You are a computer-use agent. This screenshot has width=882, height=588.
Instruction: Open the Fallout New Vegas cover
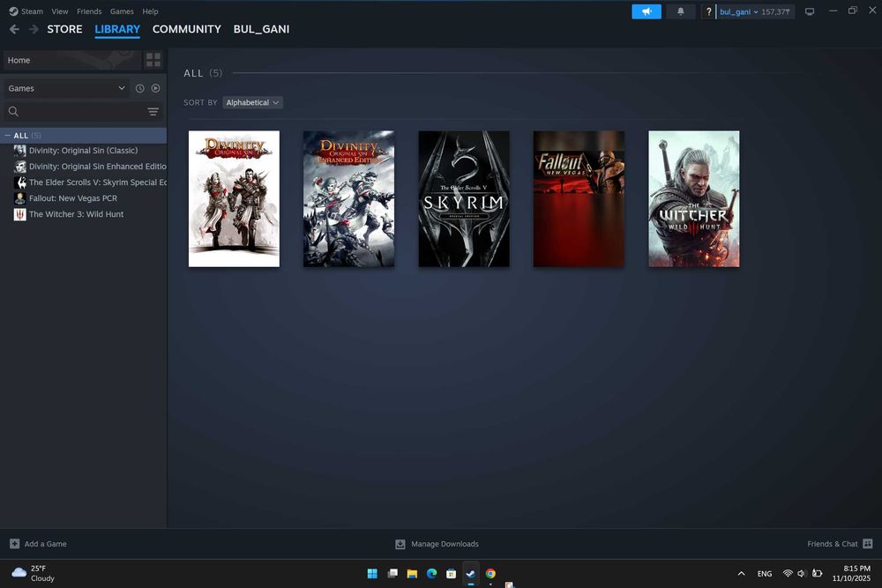tap(579, 199)
